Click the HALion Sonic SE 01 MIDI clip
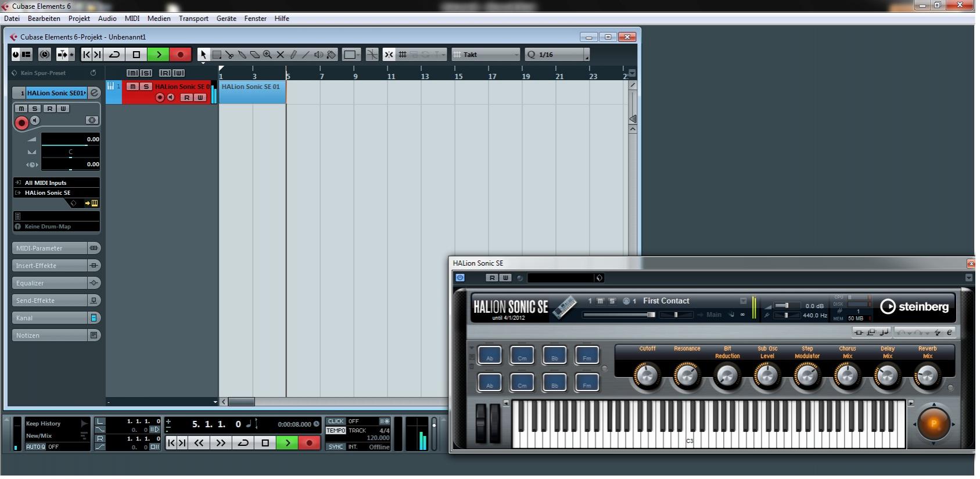 252,92
